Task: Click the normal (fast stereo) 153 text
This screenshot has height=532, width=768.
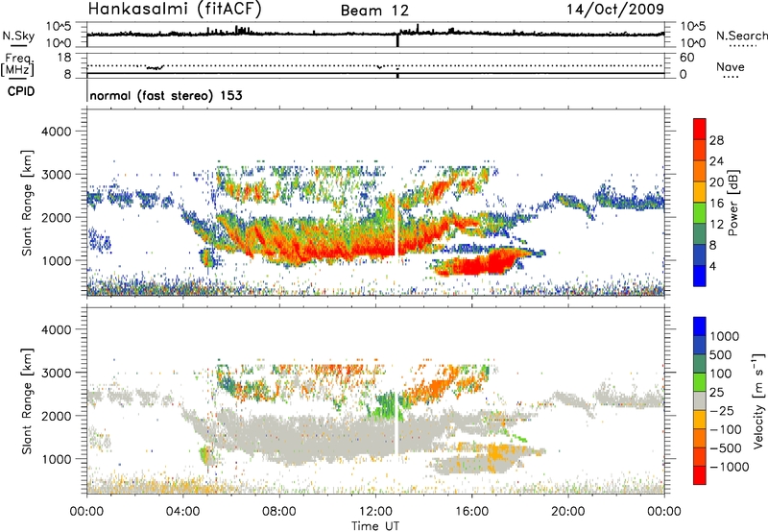Action: (x=166, y=95)
